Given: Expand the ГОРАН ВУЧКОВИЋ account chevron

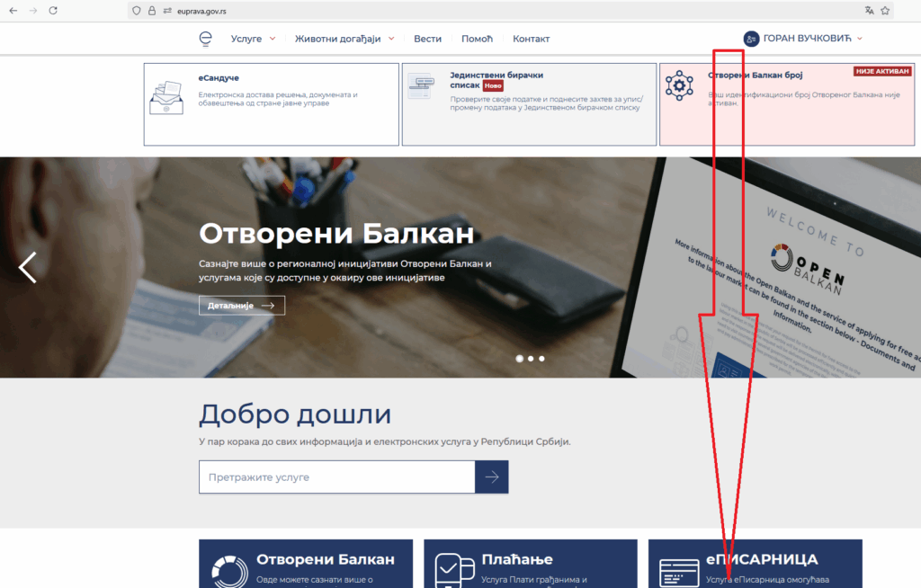Looking at the screenshot, I should point(859,39).
